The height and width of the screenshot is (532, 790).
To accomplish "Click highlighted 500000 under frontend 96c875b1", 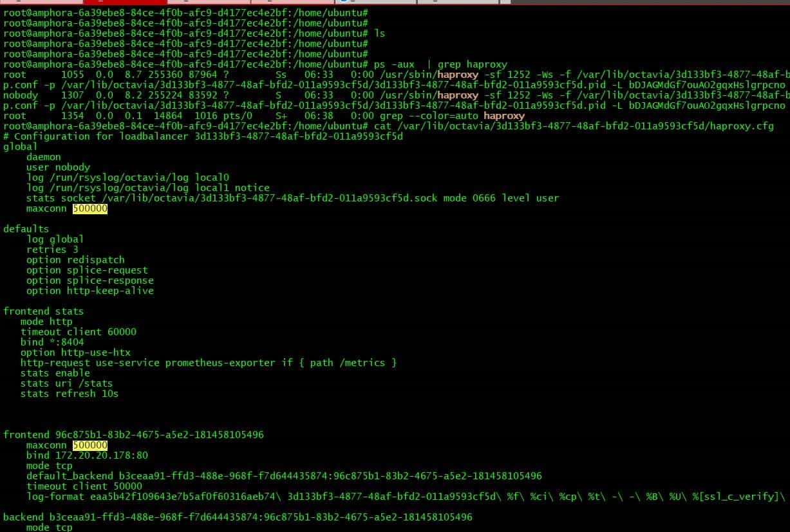I will pos(90,445).
